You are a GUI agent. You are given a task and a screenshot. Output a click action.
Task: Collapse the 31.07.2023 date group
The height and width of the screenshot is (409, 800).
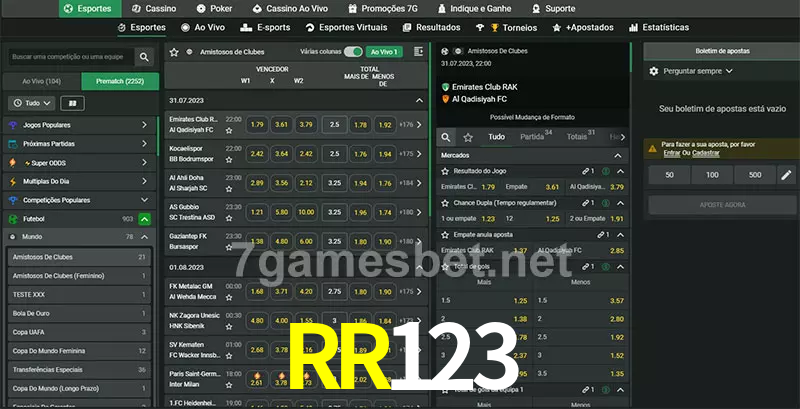pyautogui.click(x=419, y=100)
